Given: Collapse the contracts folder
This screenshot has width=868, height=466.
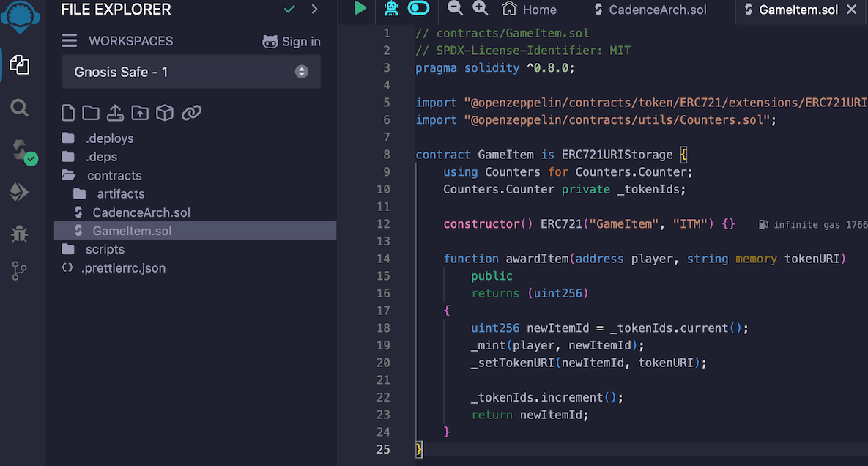Looking at the screenshot, I should [114, 176].
